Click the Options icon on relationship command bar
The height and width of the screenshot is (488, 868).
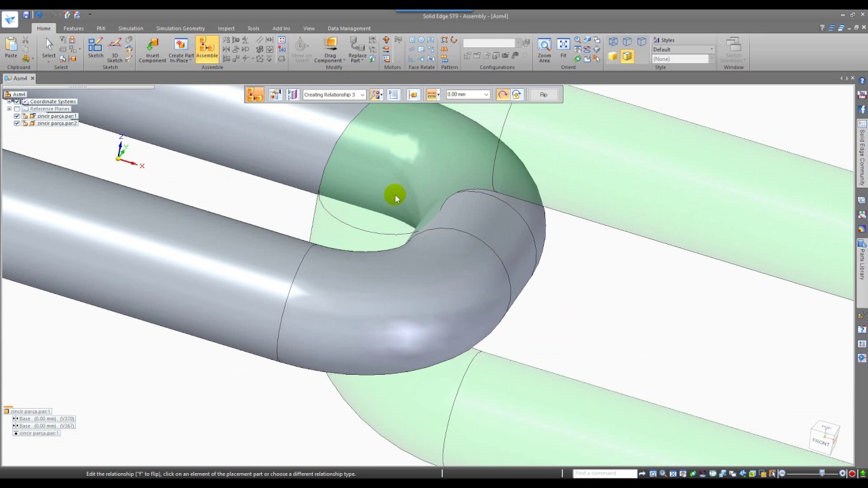[x=275, y=95]
